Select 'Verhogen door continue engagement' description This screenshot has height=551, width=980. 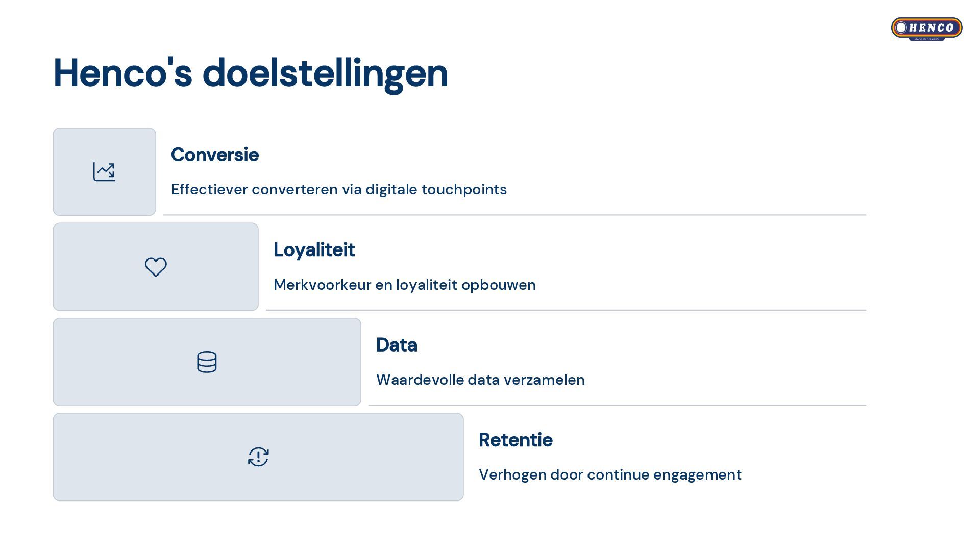coord(610,474)
